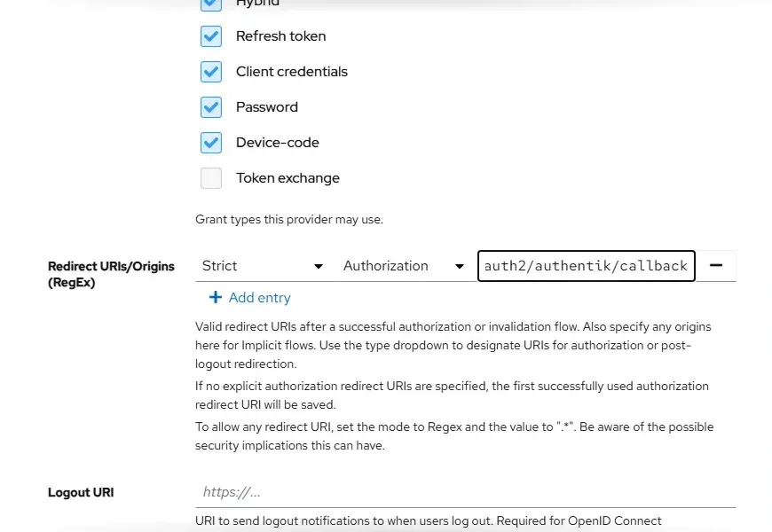Toggle the Hybrid grant type checkbox
The width and height of the screenshot is (772, 532).
tap(210, 4)
